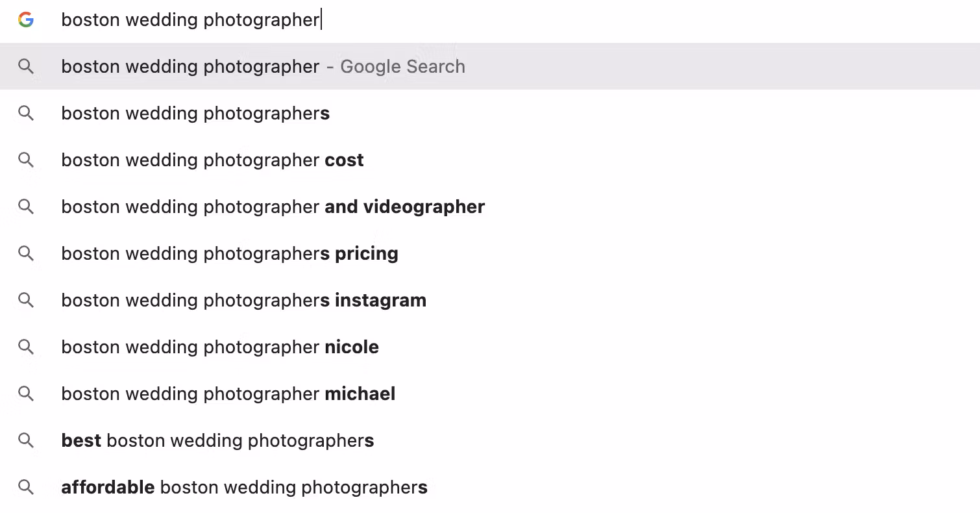
Task: Choose 'boston wedding photographers pricing' suggestion
Action: pos(230,253)
